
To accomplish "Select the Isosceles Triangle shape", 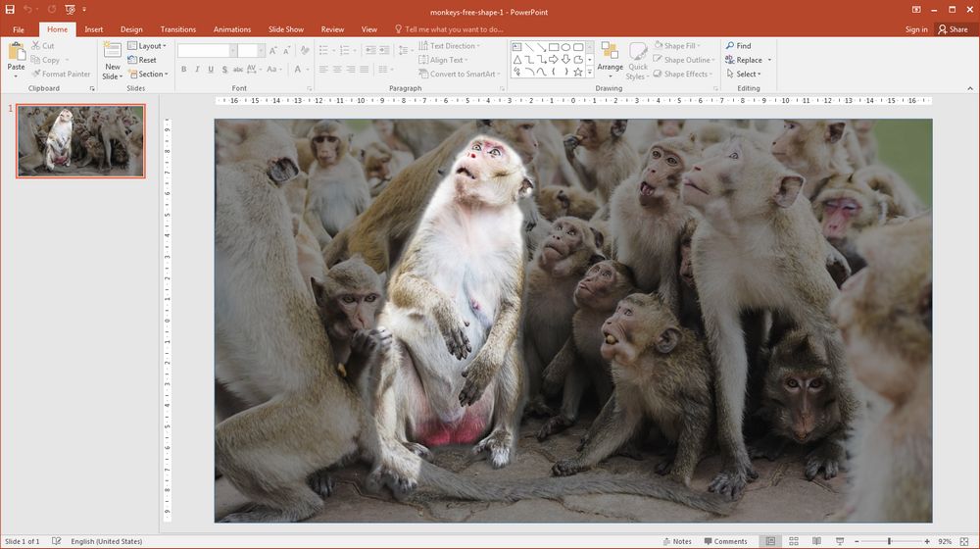I will point(516,60).
